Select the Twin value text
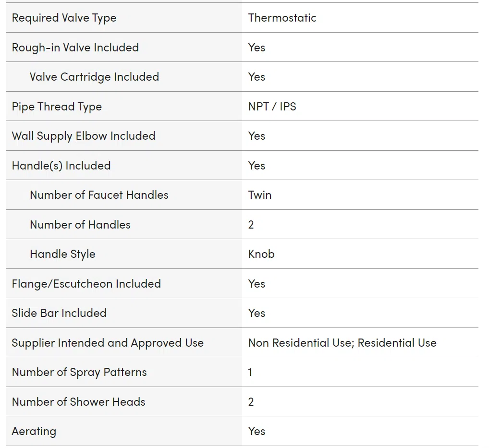This screenshot has height=448, width=489. click(x=260, y=195)
